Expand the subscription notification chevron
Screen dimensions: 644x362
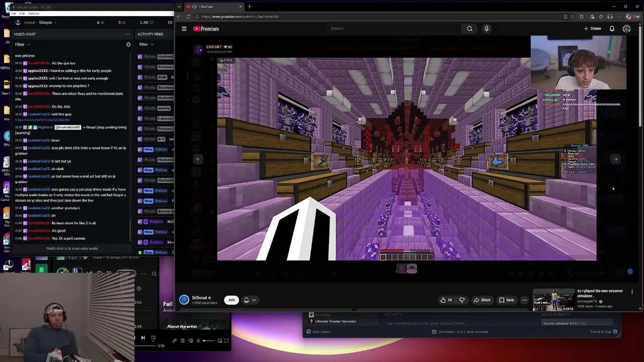(x=254, y=300)
